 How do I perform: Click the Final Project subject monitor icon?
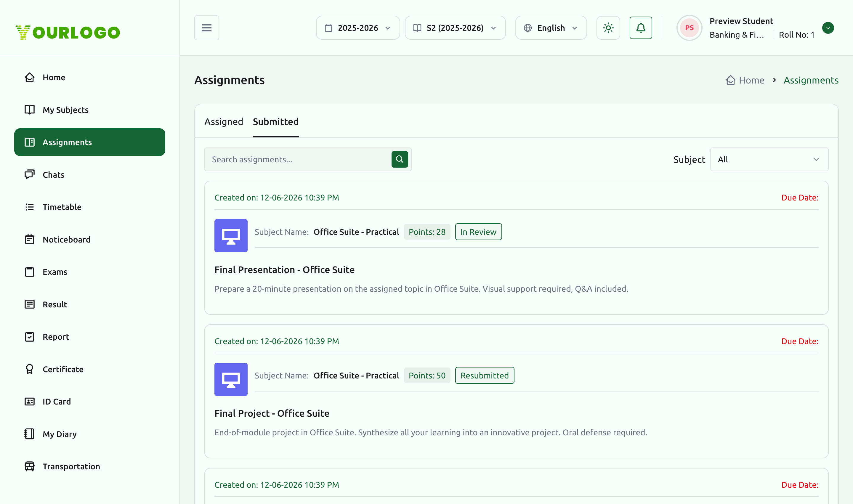(x=231, y=379)
